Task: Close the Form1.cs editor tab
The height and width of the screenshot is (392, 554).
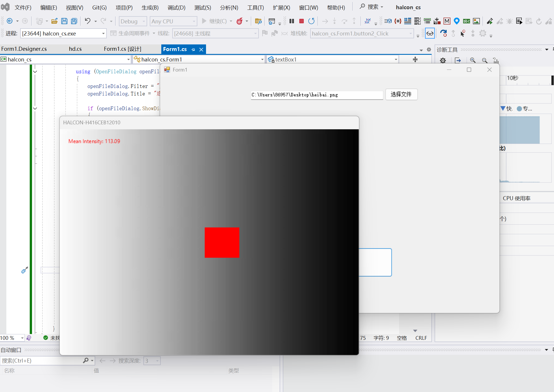Action: click(201, 50)
